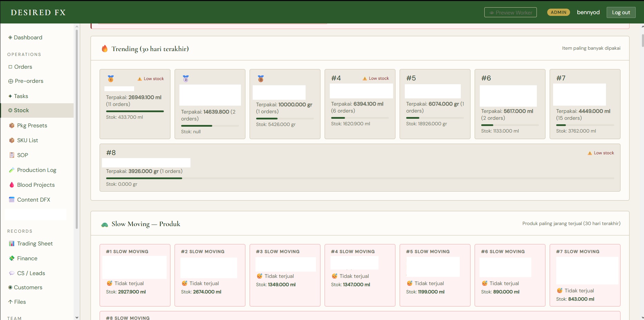Image resolution: width=644 pixels, height=320 pixels.
Task: Click the bronze medal rank three icon
Action: point(261,79)
